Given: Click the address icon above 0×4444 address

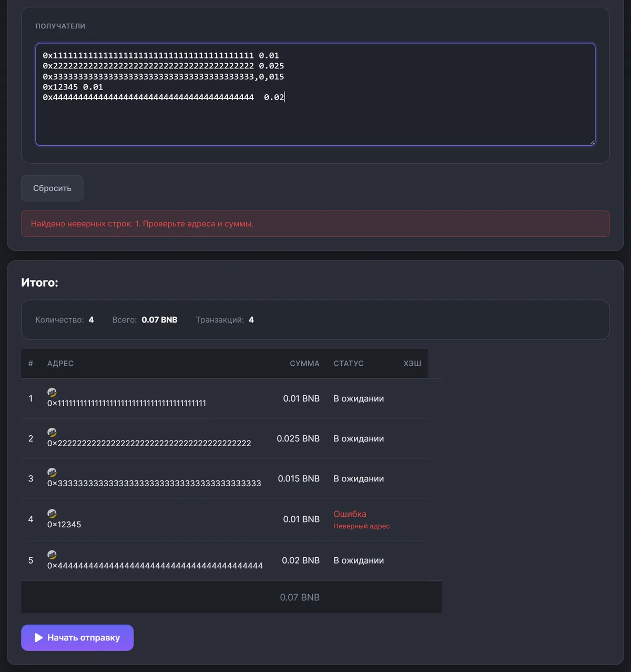Looking at the screenshot, I should [x=52, y=554].
